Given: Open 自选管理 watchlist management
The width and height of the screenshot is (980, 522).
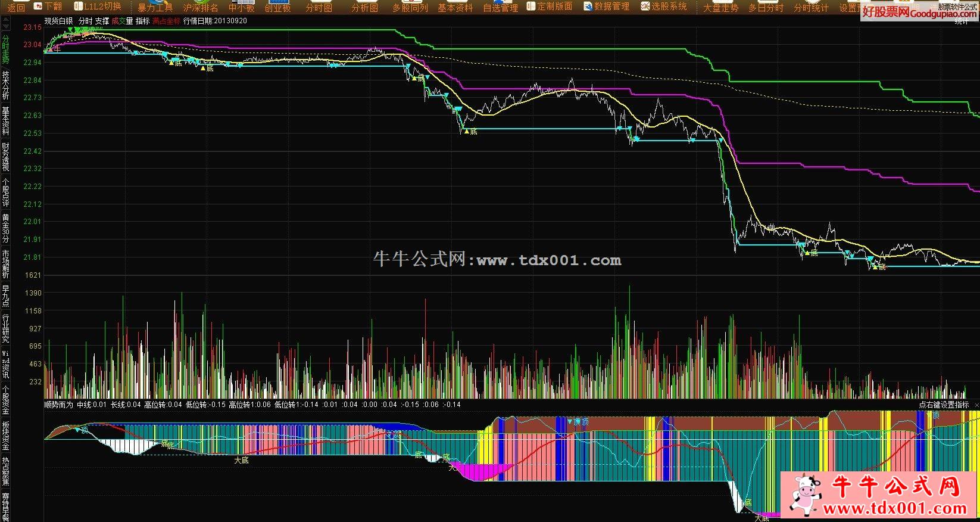Looking at the screenshot, I should [x=500, y=8].
